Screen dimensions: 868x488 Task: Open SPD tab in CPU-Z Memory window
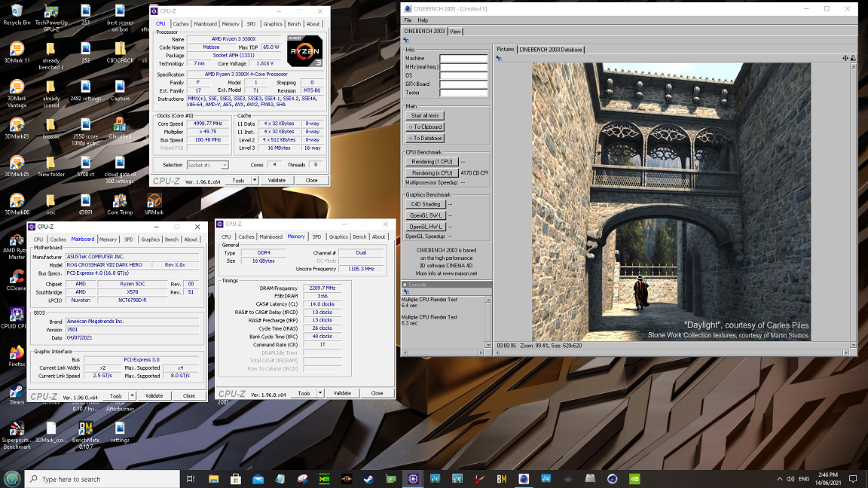[x=316, y=236]
